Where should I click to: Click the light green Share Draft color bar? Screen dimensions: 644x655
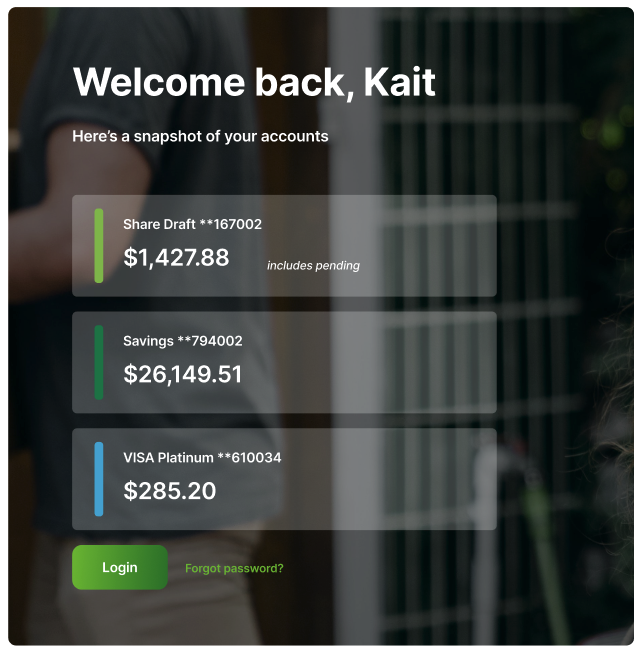[x=99, y=246]
